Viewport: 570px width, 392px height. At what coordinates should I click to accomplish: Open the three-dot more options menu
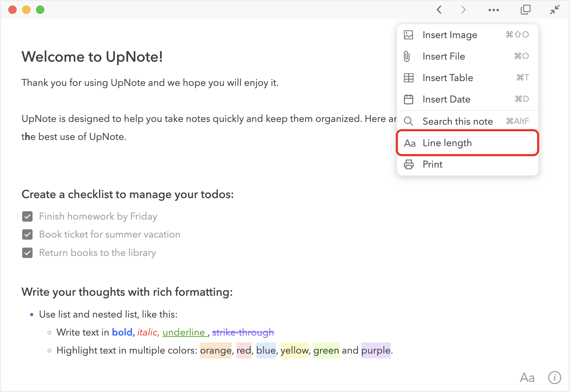point(493,10)
